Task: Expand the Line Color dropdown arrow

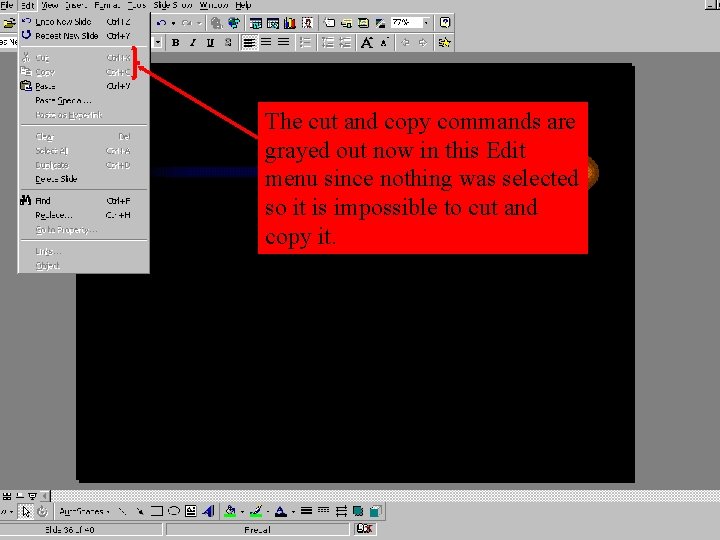Action: tap(268, 511)
